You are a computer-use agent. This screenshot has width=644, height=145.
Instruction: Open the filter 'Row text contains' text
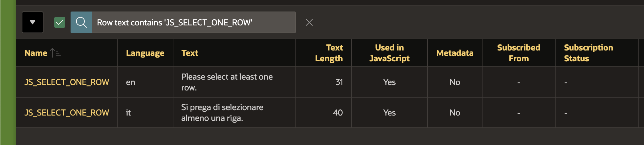click(174, 22)
